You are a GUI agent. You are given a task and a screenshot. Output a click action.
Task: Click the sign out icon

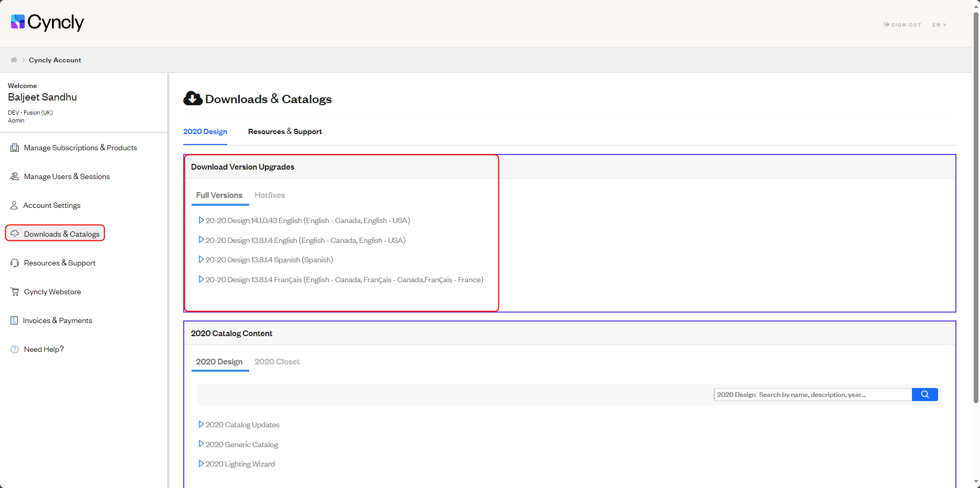(x=886, y=25)
